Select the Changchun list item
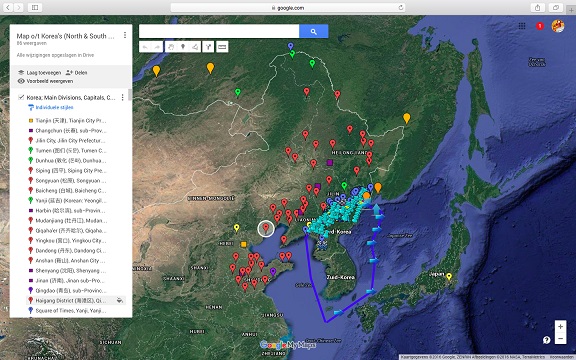The height and width of the screenshot is (360, 576). pyautogui.click(x=70, y=130)
